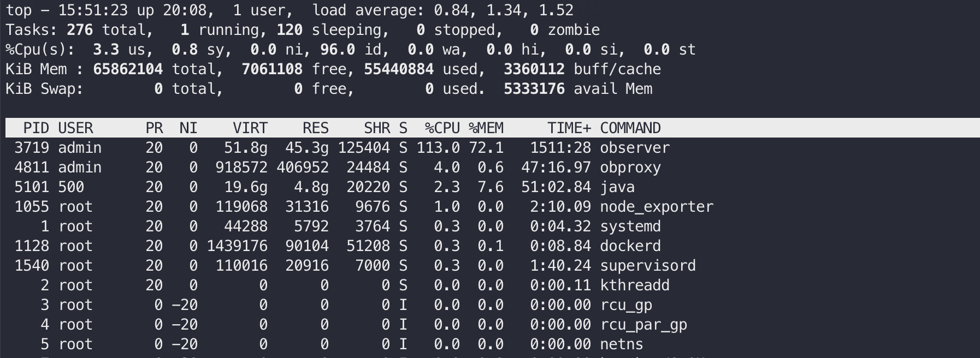The width and height of the screenshot is (980, 358).
Task: Click the avail Mem value 5333176
Action: point(534,89)
